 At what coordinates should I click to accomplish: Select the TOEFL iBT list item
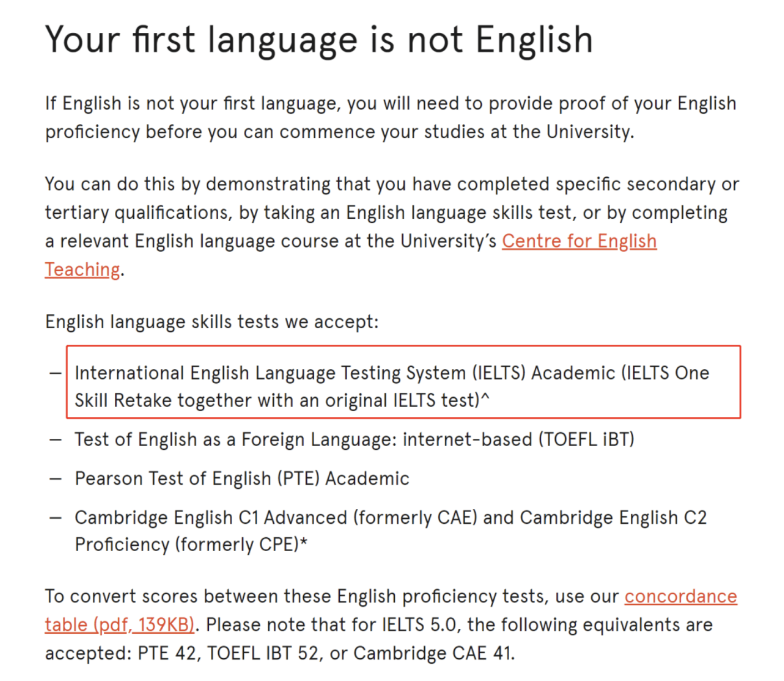[354, 439]
